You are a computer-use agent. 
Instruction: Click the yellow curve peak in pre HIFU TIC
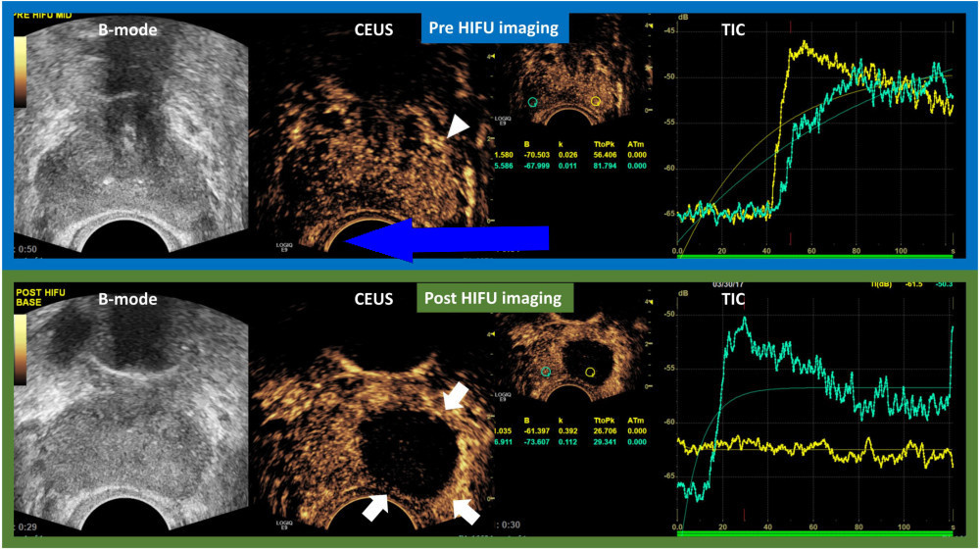click(805, 42)
